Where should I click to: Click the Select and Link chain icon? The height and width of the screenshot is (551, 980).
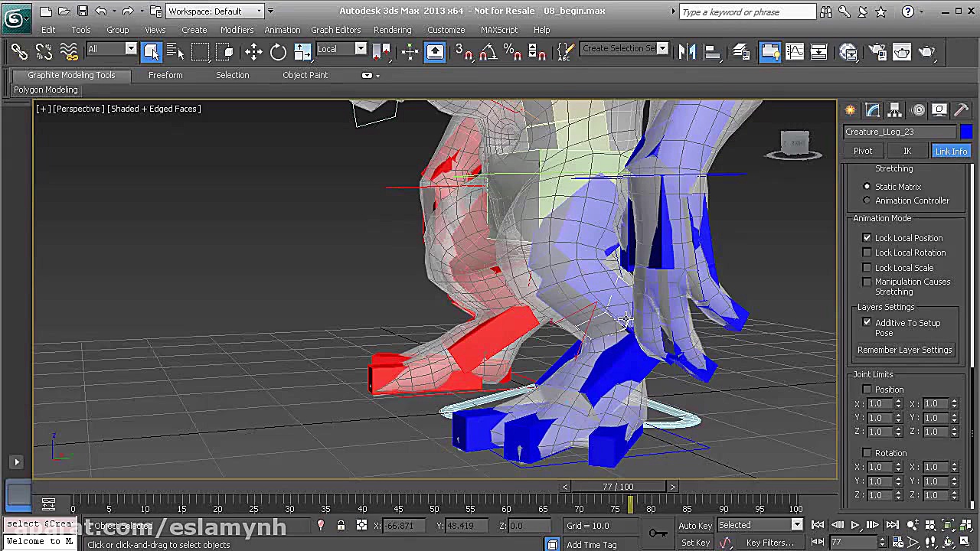click(19, 52)
